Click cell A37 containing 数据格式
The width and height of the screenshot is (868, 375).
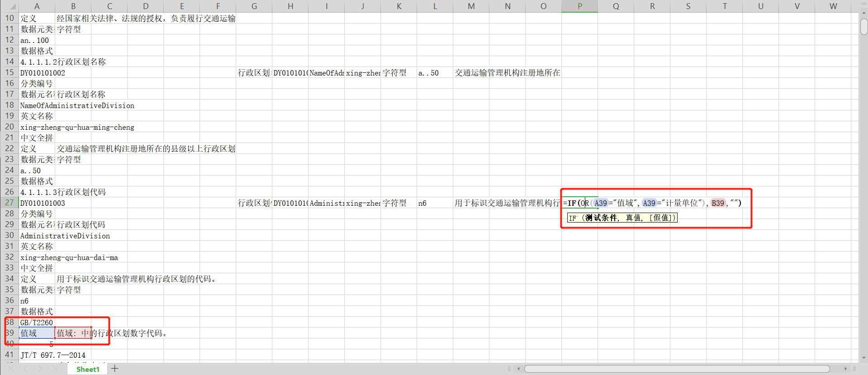pyautogui.click(x=37, y=311)
